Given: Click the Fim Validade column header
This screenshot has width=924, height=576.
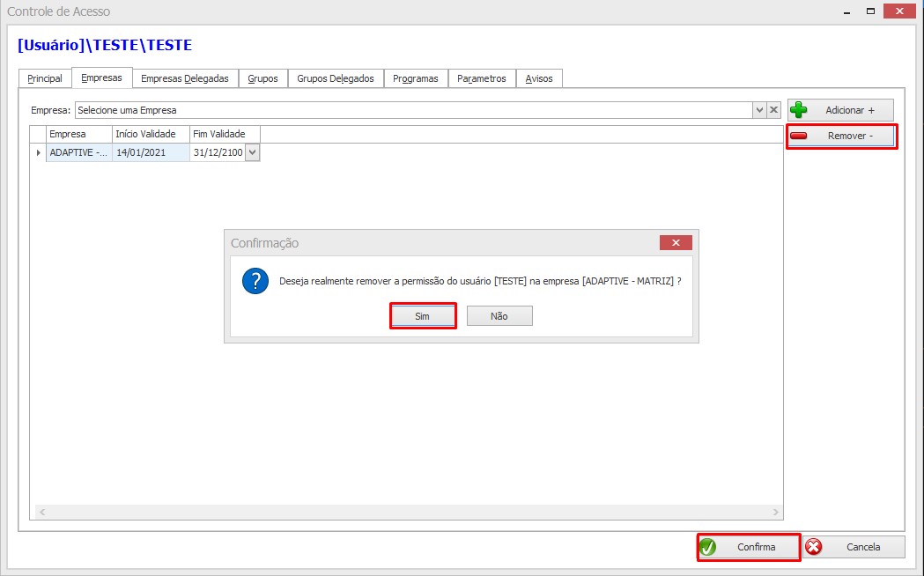Looking at the screenshot, I should pyautogui.click(x=225, y=134).
